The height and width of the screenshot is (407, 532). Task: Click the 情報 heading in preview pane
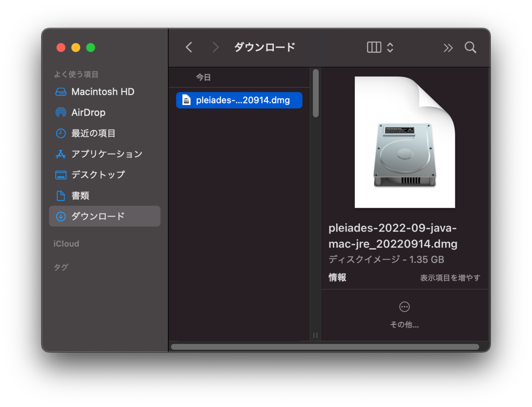337,278
